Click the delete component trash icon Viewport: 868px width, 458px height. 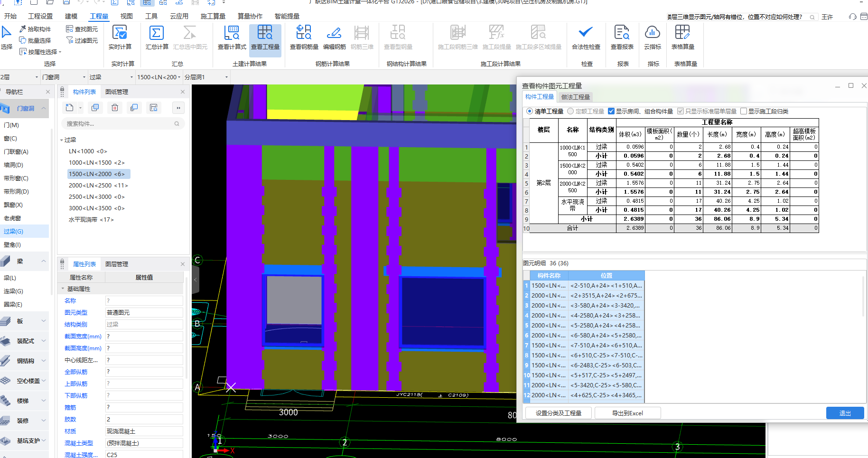click(x=115, y=108)
